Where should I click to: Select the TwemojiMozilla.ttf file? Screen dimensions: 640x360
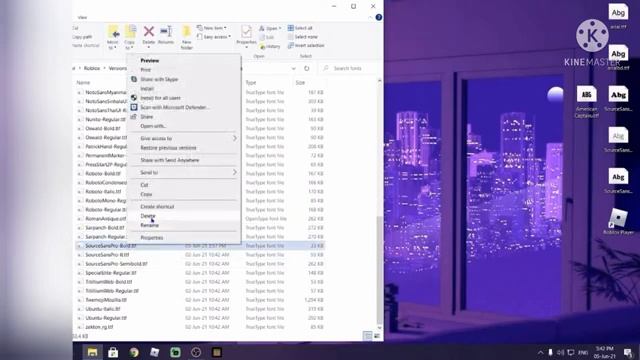click(x=106, y=300)
